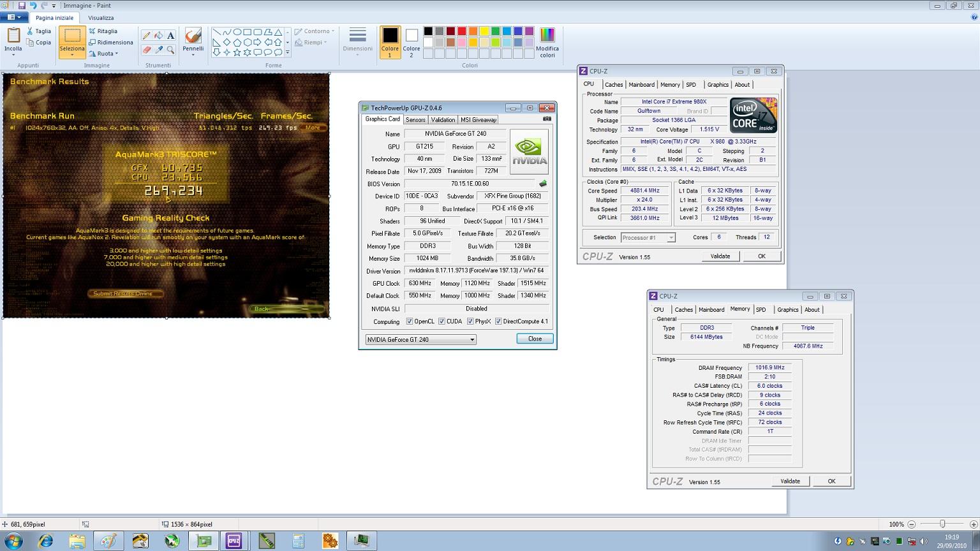The height and width of the screenshot is (551, 980).
Task: Open the GPU selector dropdown in GPU-Z
Action: pyautogui.click(x=421, y=339)
